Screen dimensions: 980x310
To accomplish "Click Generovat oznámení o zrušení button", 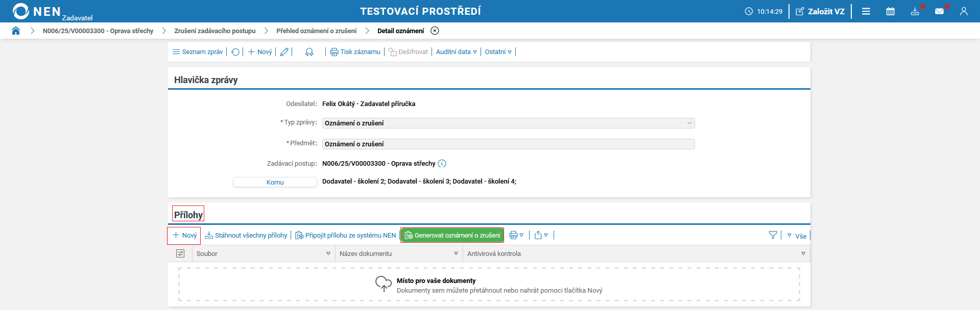I will click(x=452, y=235).
